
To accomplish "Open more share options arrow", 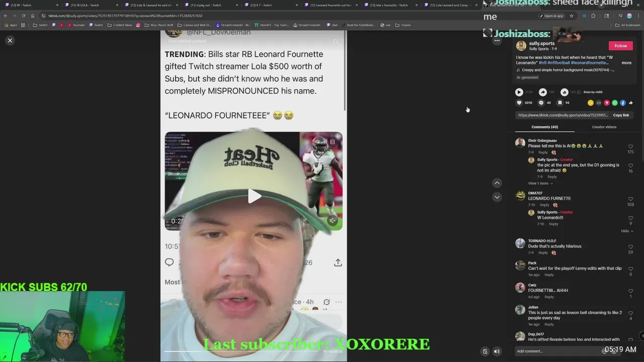I will [631, 103].
